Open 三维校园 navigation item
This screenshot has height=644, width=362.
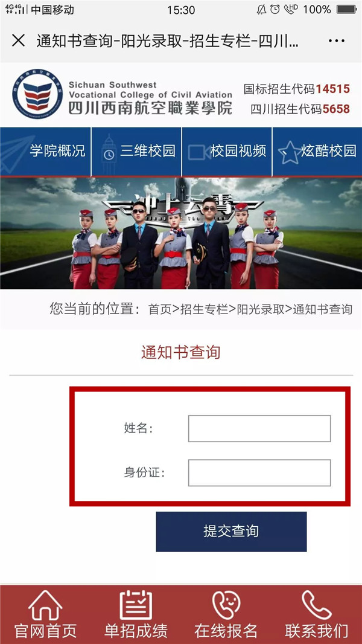point(148,151)
